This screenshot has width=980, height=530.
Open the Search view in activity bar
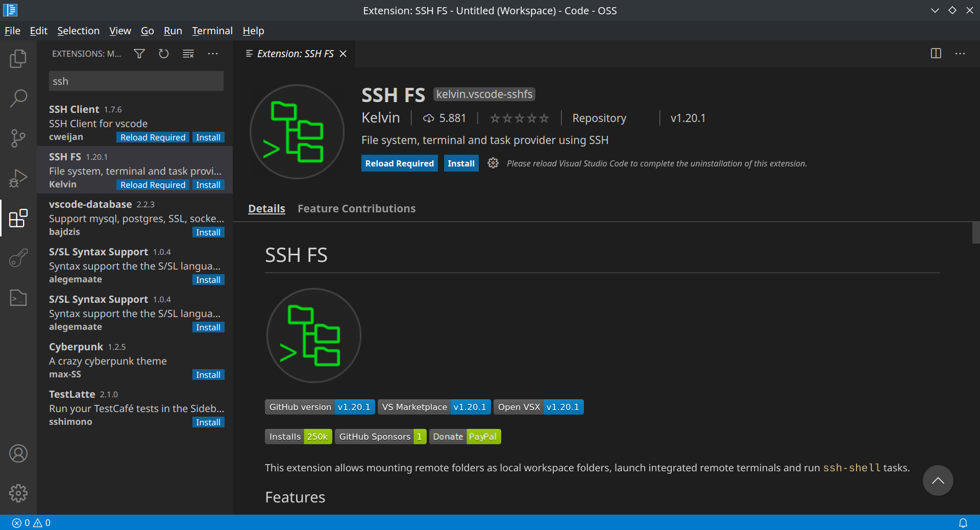pos(18,98)
